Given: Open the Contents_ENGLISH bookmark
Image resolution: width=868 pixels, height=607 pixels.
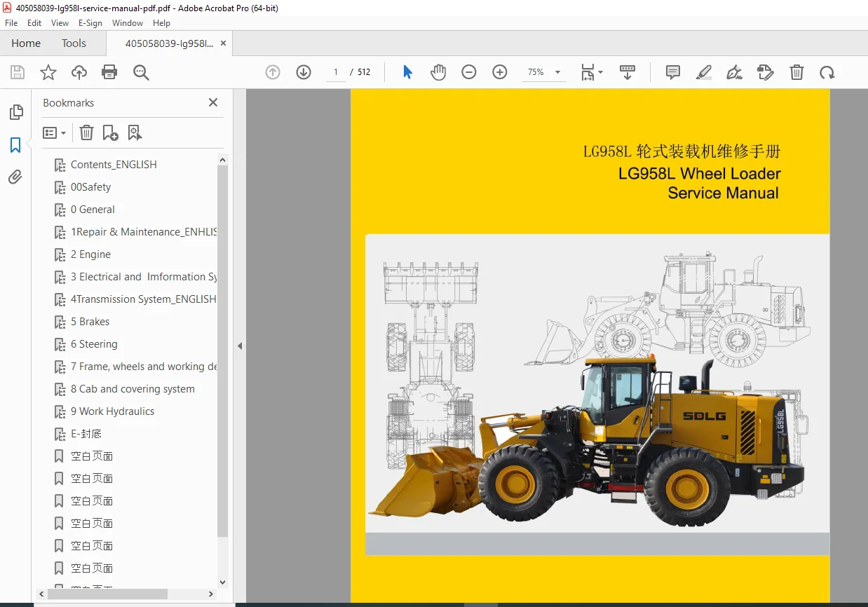Looking at the screenshot, I should [114, 165].
